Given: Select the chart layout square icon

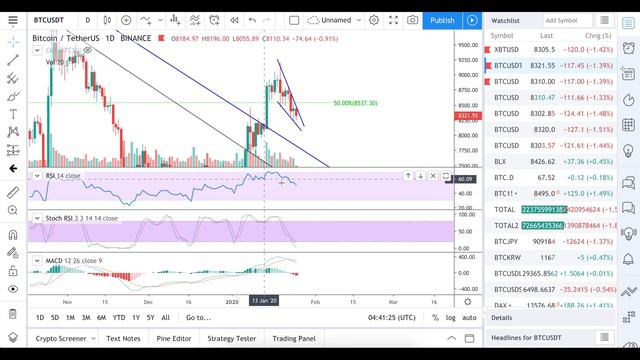Looking at the screenshot, I should pyautogui.click(x=294, y=20).
